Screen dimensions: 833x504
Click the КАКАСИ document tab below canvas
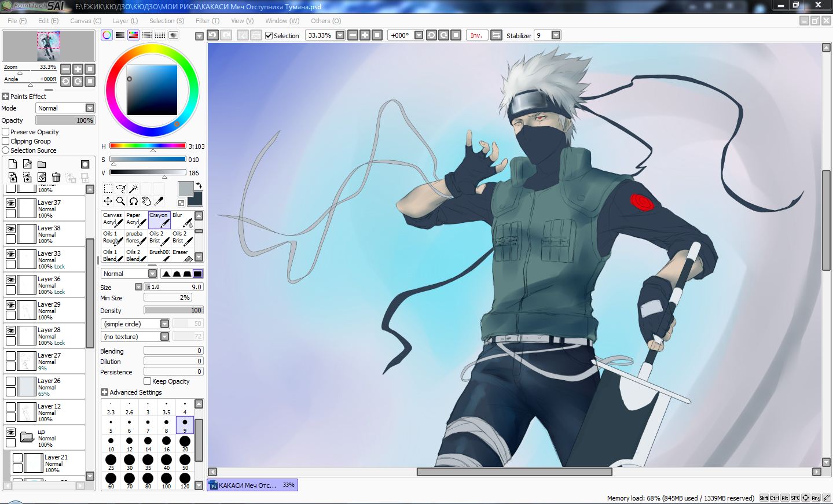252,485
